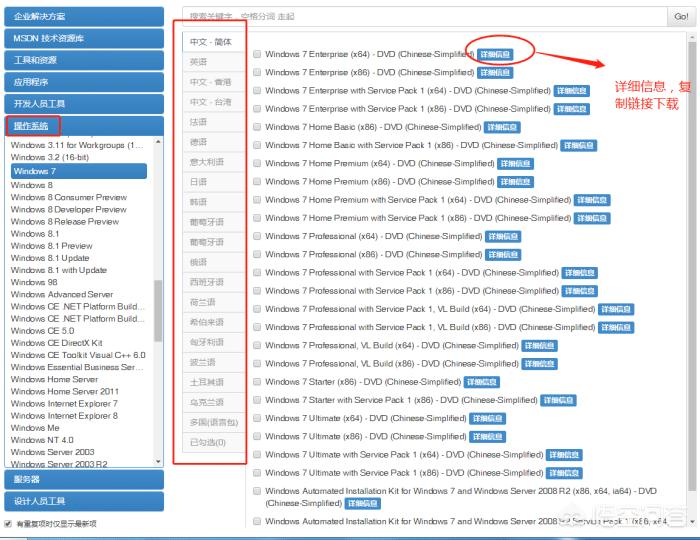The image size is (700, 540).
Task: Open 详细信息 for Windows 7 Enterprise (x86)
Action: (x=495, y=73)
